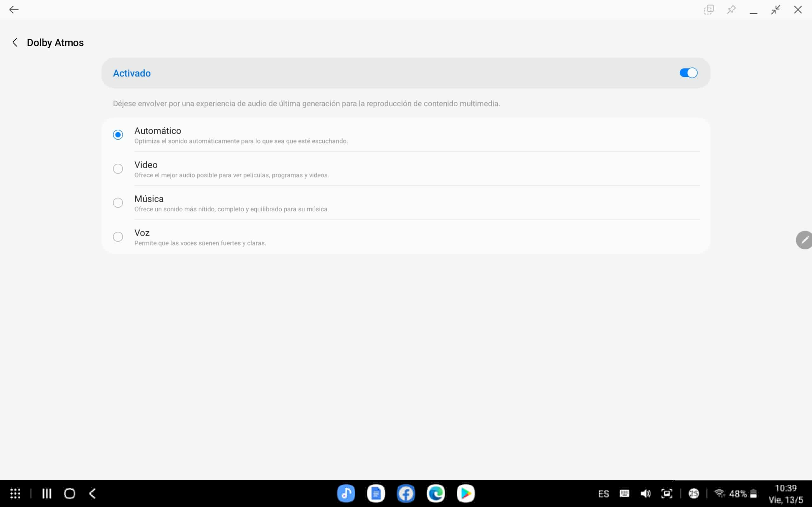Open the music app in taskbar
The image size is (812, 507).
pyautogui.click(x=346, y=493)
